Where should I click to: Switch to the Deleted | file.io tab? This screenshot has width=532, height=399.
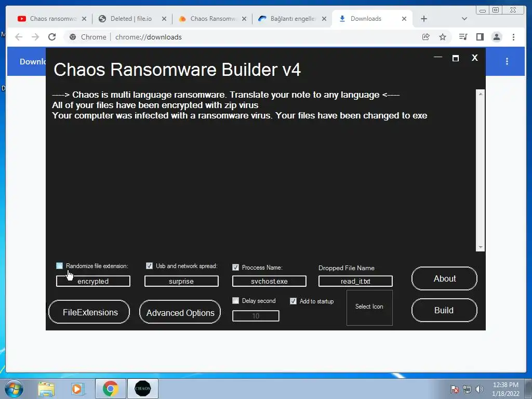click(x=131, y=19)
